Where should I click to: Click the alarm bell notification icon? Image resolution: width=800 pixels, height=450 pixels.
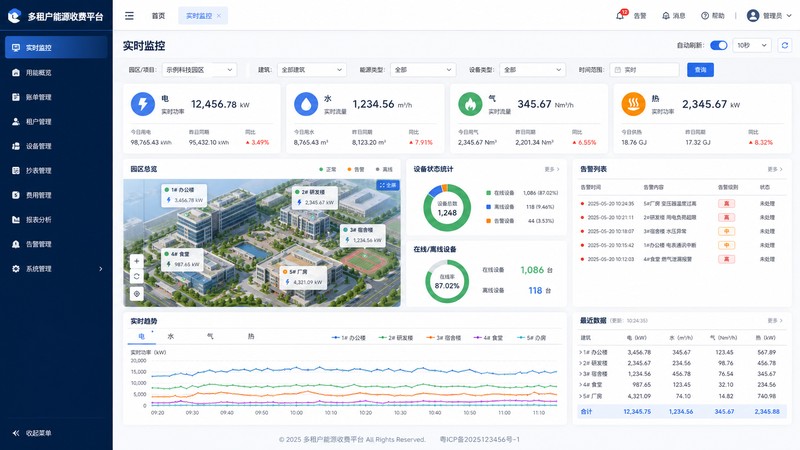point(620,16)
